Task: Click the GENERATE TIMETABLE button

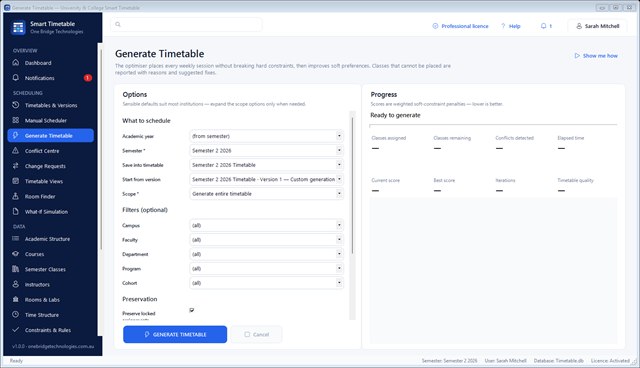Action: point(175,334)
